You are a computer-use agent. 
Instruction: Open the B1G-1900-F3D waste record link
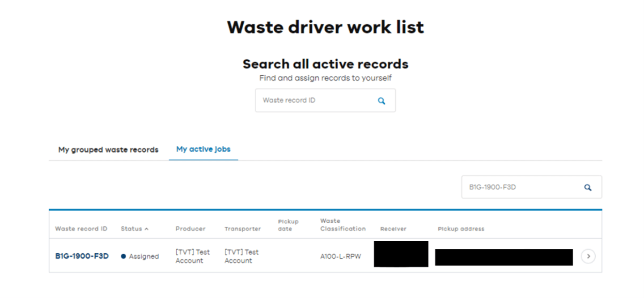pos(81,255)
